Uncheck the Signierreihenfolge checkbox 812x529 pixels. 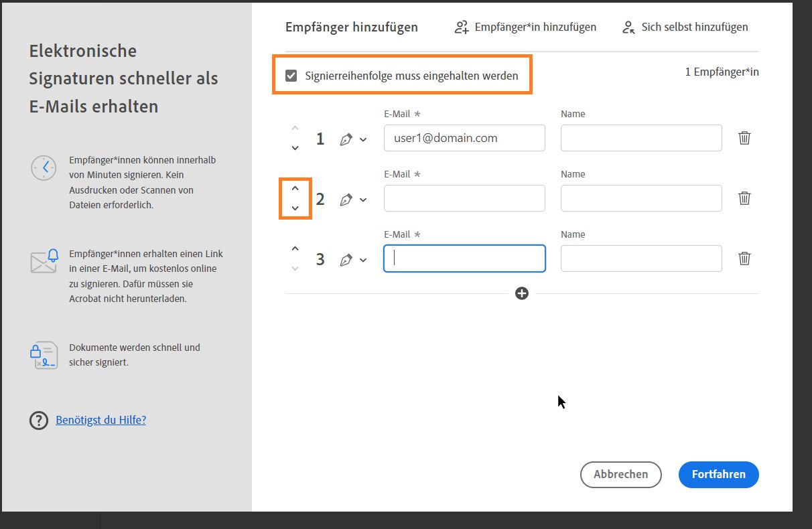pyautogui.click(x=291, y=76)
